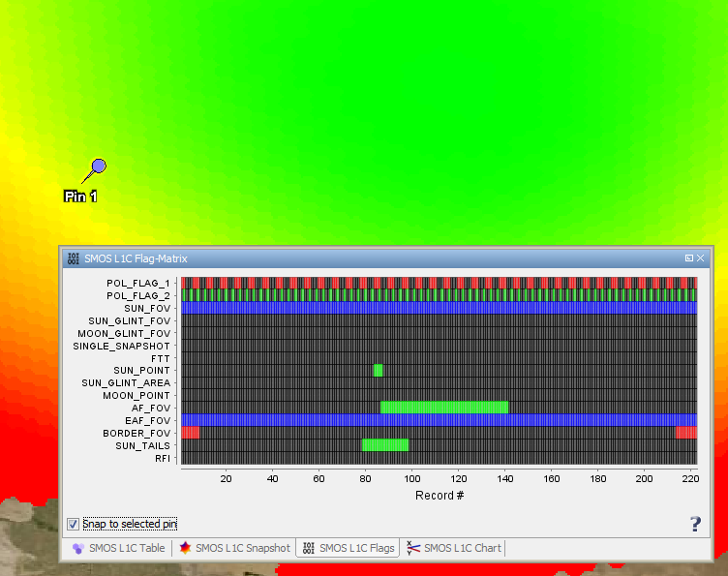This screenshot has width=728, height=576.
Task: Click the SMOS L1C Snapshot star icon
Action: click(185, 548)
